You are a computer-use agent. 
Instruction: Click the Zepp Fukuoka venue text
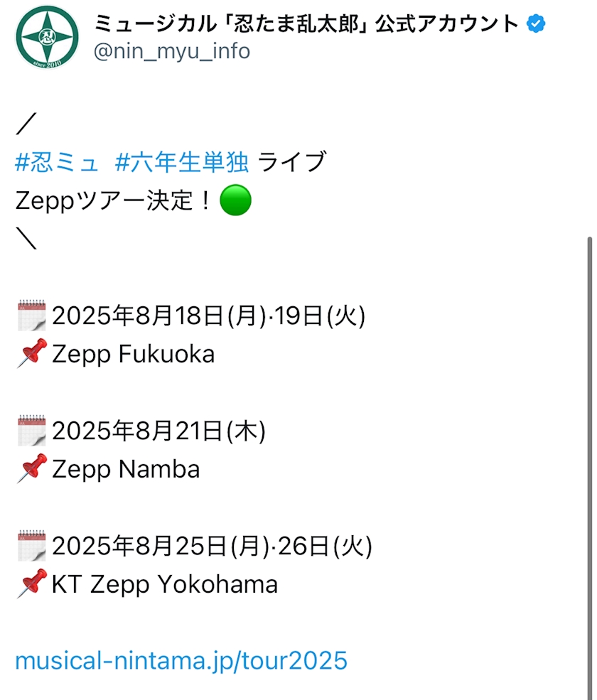(x=134, y=355)
